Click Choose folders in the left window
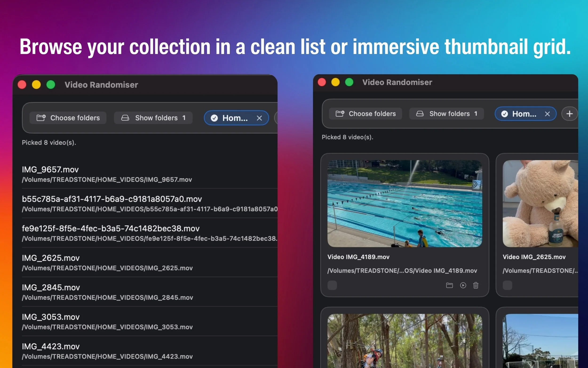The height and width of the screenshot is (368, 588). point(68,118)
